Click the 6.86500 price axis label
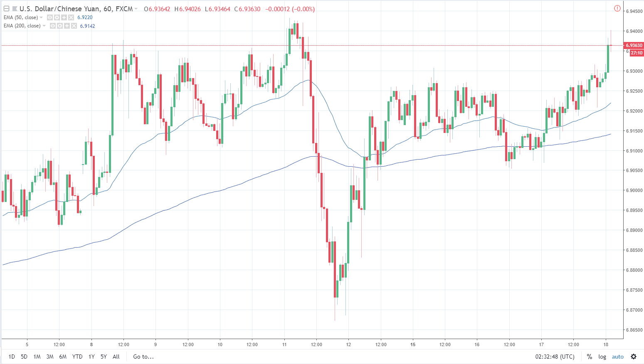This screenshot has width=644, height=364. 634,330
